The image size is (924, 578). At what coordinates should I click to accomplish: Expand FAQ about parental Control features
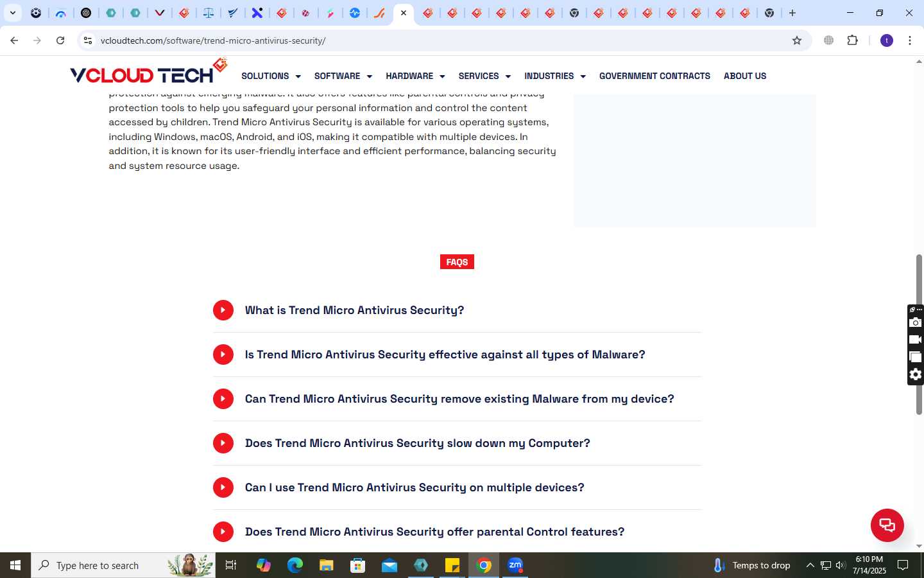(457, 532)
